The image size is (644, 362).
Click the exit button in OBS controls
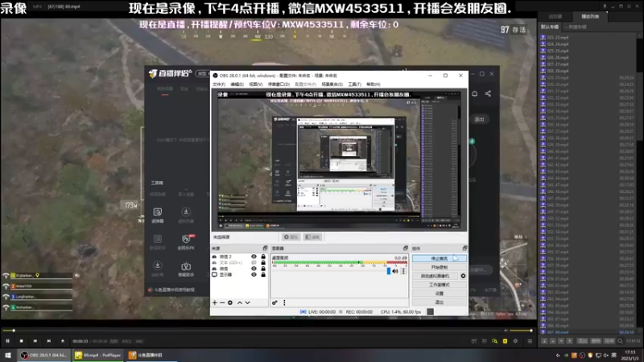pyautogui.click(x=439, y=302)
